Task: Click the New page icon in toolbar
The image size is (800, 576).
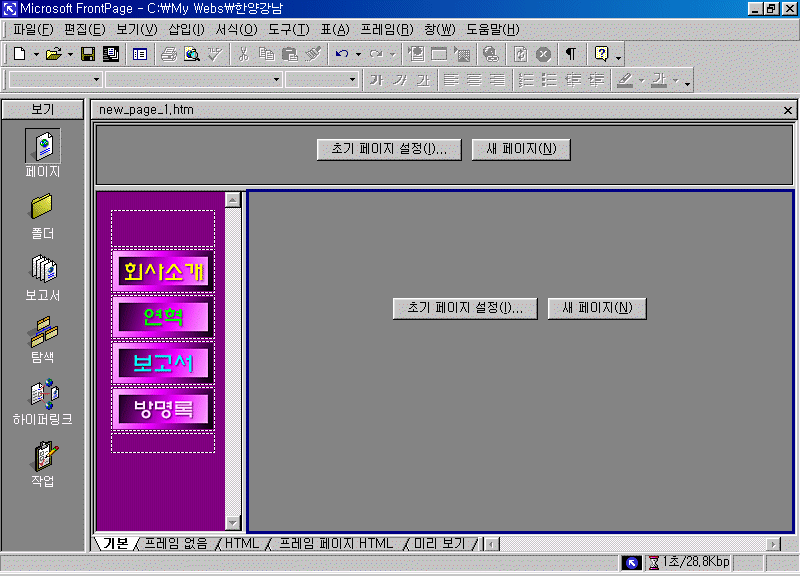Action: tap(19, 54)
